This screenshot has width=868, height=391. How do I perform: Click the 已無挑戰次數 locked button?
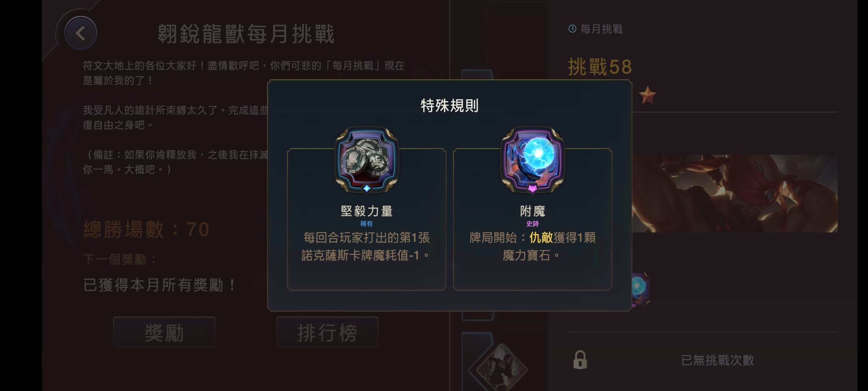click(x=702, y=360)
